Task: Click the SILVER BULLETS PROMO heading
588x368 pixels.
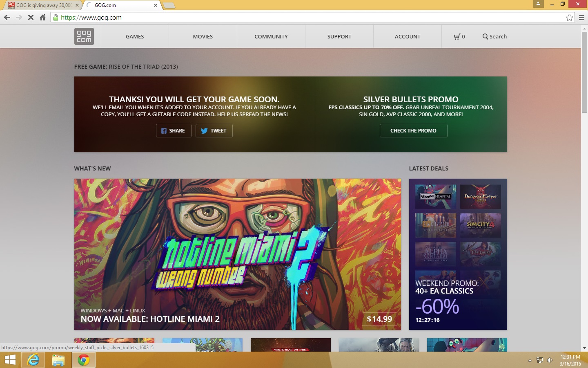Action: pyautogui.click(x=411, y=99)
